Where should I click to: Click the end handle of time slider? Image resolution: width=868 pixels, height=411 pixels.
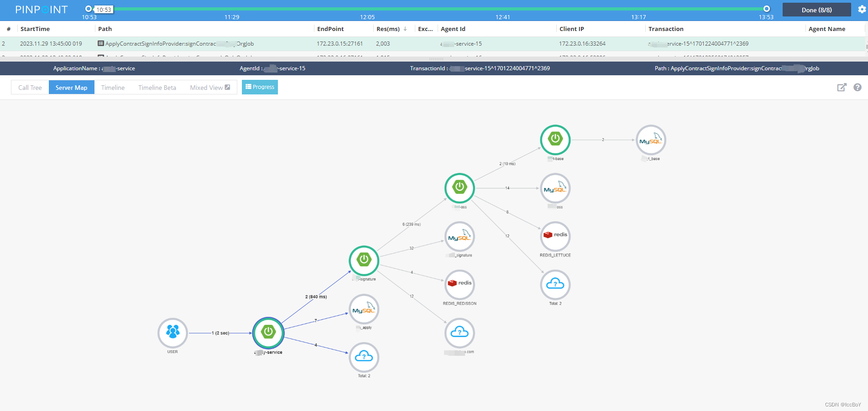coord(767,9)
